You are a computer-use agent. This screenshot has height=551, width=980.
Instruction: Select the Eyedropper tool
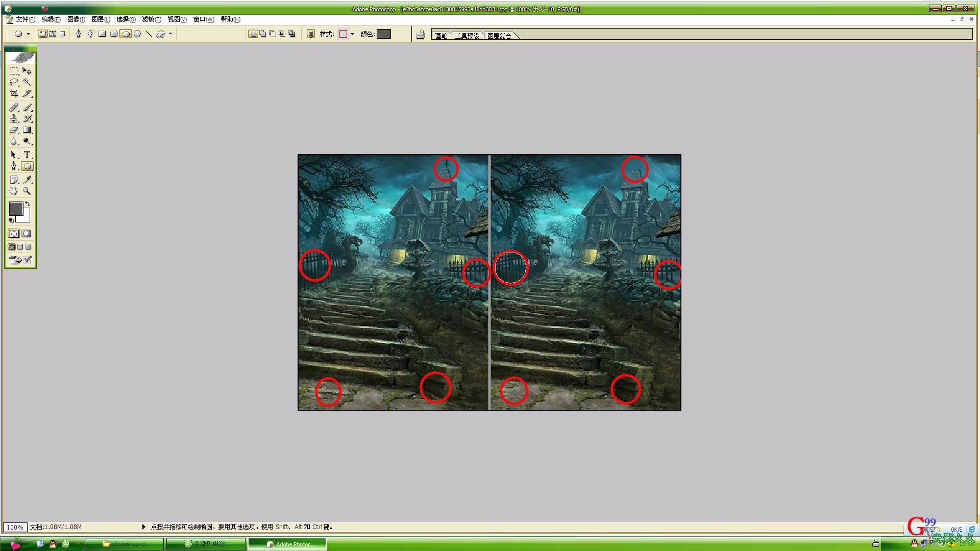(27, 180)
